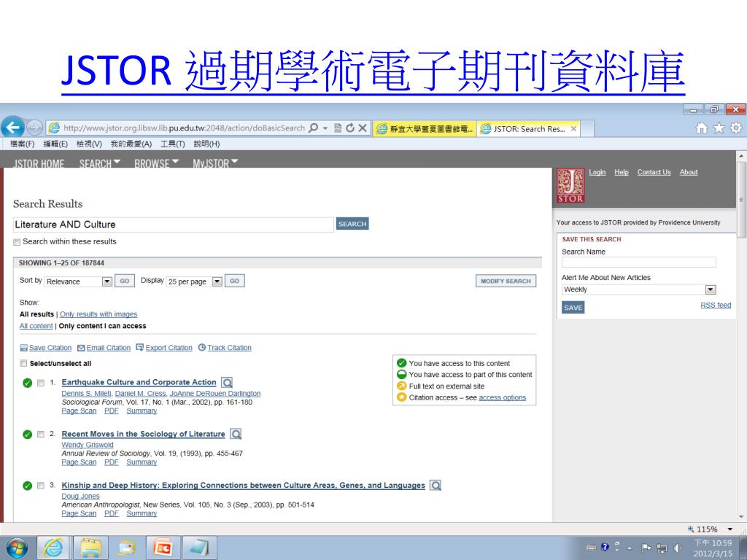Open quick view icon for Kinship and Deep History

point(436,485)
